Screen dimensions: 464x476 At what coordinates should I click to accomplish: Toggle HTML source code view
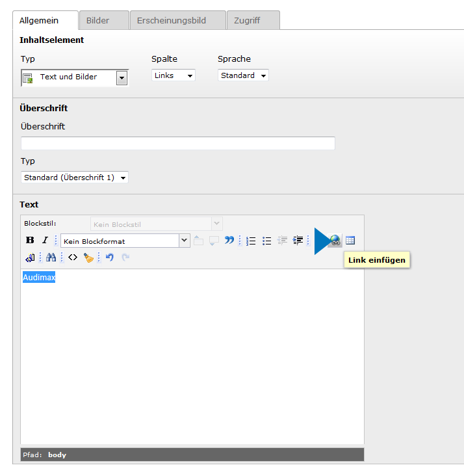click(x=73, y=258)
